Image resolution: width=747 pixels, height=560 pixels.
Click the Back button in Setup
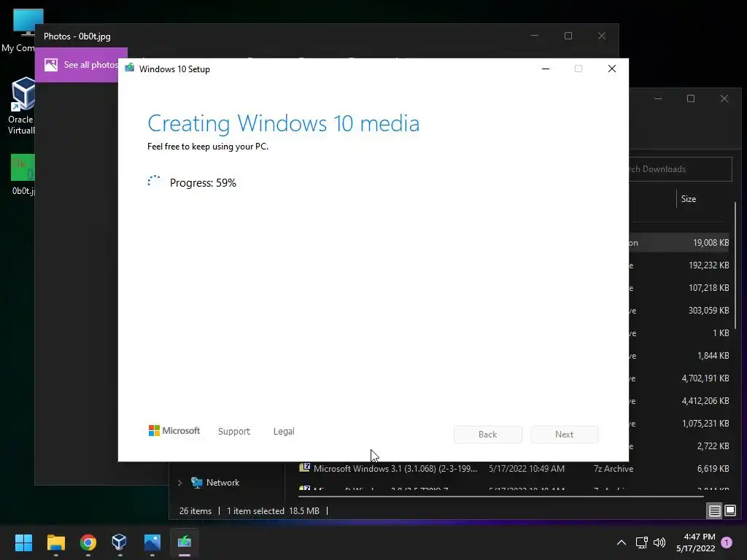488,435
